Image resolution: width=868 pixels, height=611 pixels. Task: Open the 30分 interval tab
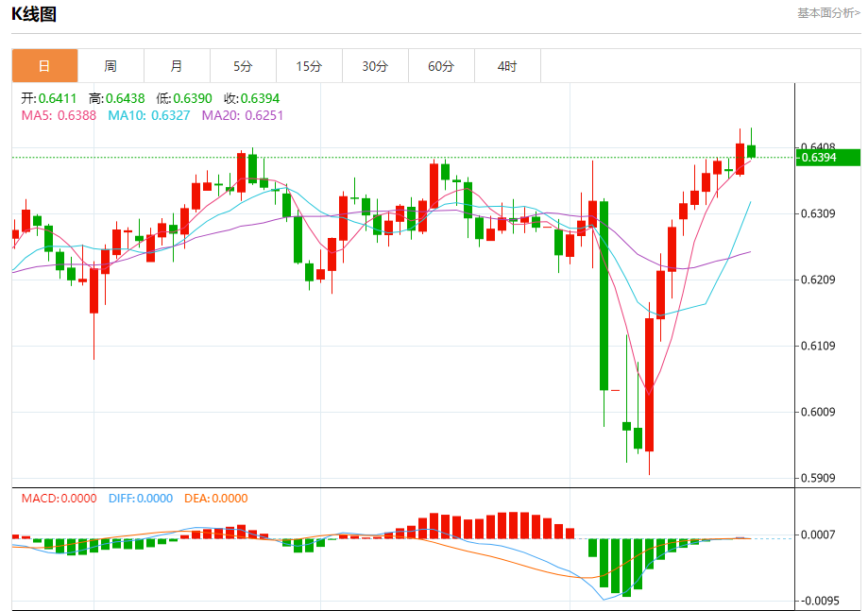375,66
